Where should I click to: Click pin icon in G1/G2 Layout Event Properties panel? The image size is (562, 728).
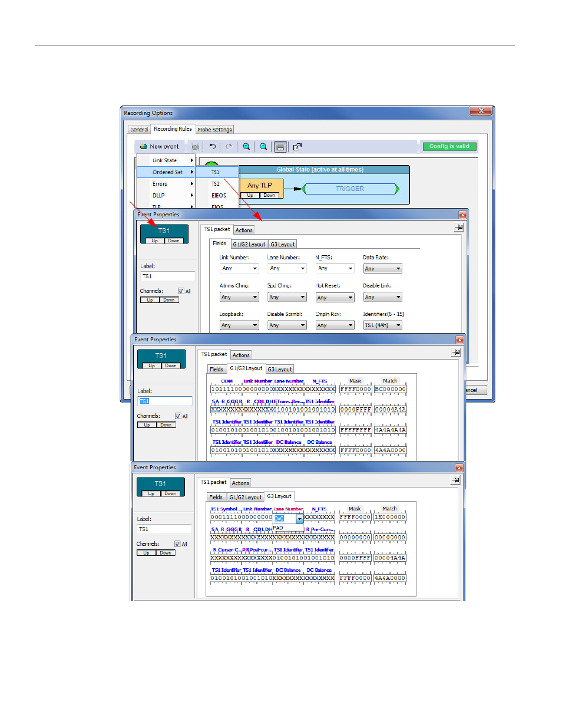pos(456,353)
